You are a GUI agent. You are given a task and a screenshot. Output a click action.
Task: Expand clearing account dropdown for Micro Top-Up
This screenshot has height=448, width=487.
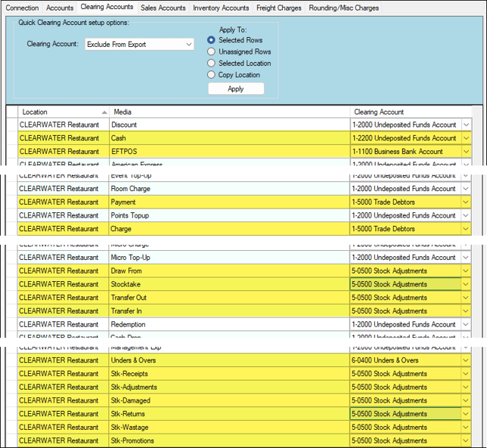[x=466, y=258]
